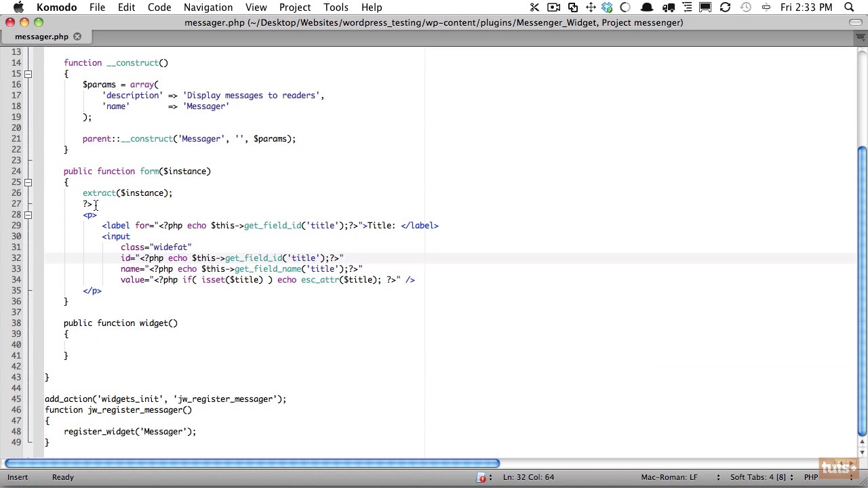Collapse the form function fold at line 25
Image resolution: width=868 pixels, height=488 pixels.
pyautogui.click(x=28, y=182)
